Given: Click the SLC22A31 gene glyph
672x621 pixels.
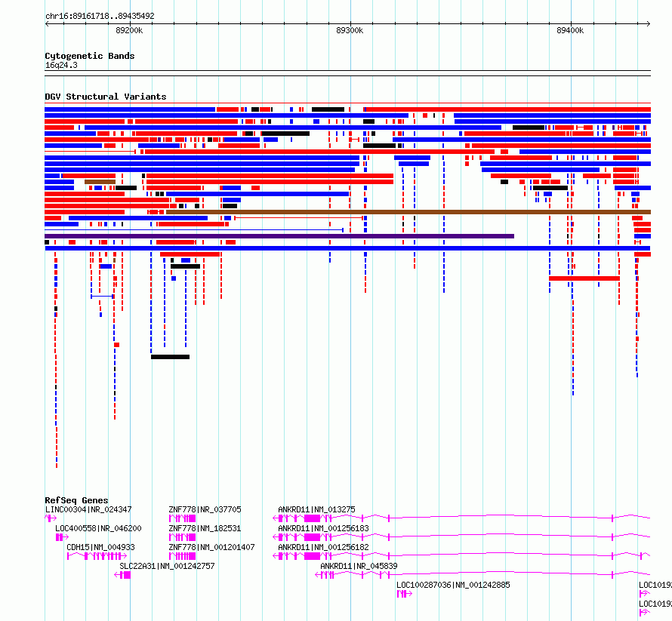Looking at the screenshot, I should tap(122, 575).
